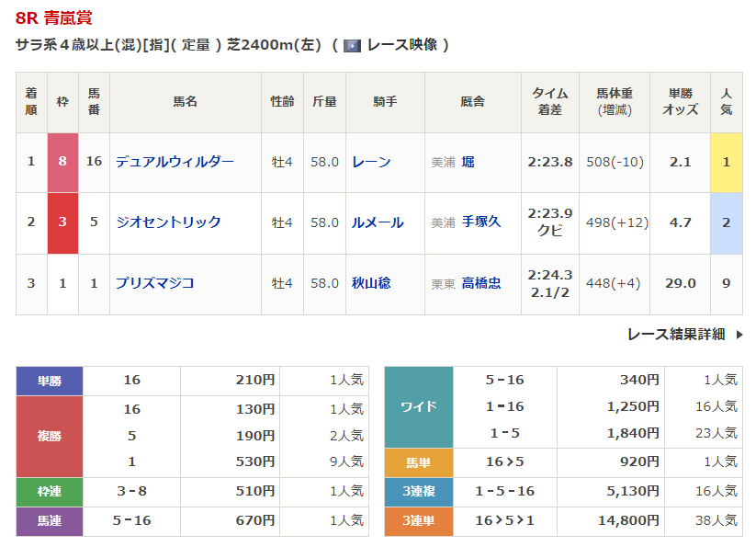Select the 単勝 payout label

50,380
